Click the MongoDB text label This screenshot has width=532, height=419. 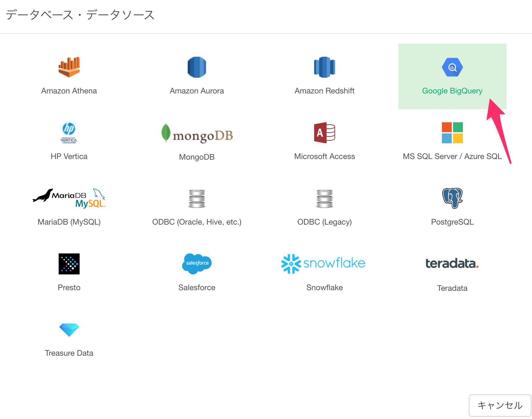[x=197, y=157]
